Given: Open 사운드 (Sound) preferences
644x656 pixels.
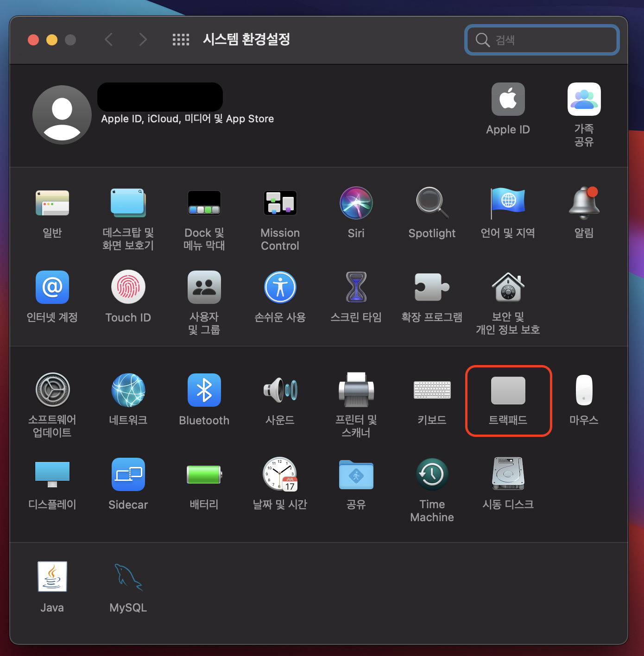Looking at the screenshot, I should (x=280, y=390).
